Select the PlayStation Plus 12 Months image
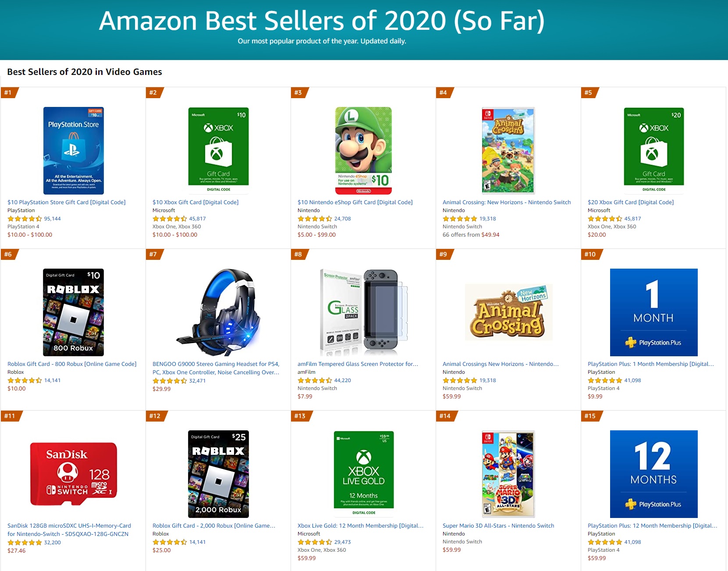 pos(653,474)
